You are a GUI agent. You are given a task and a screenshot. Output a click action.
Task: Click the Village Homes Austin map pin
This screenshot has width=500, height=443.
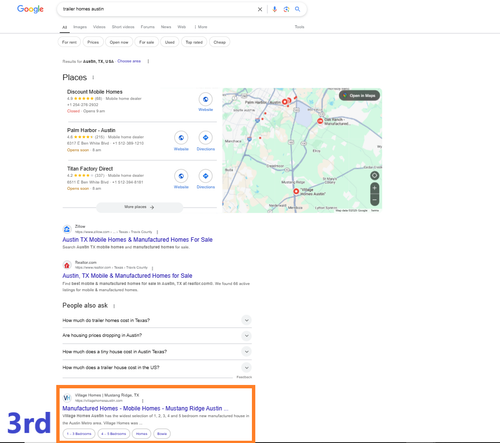(296, 191)
